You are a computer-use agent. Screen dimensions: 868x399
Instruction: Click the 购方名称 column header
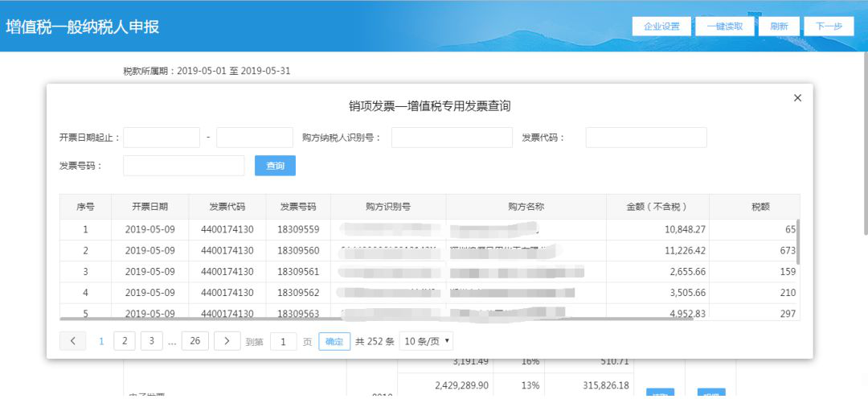526,207
